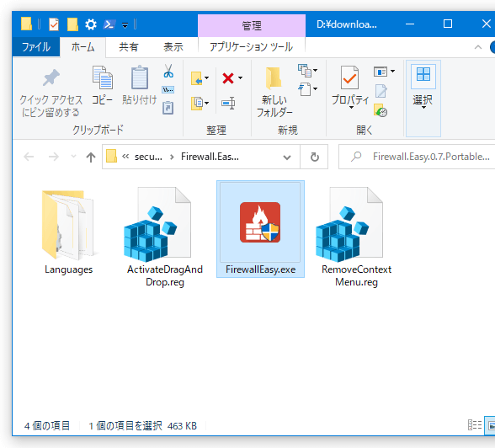495x448 pixels.
Task: Open the Customize Quick Access Toolbar dropdown
Action: coord(125,25)
